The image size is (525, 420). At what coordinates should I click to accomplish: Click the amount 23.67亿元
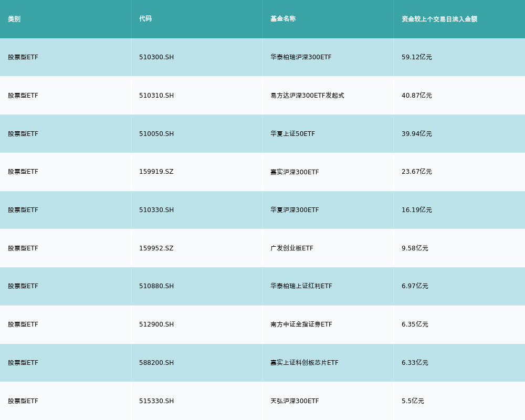pyautogui.click(x=416, y=172)
